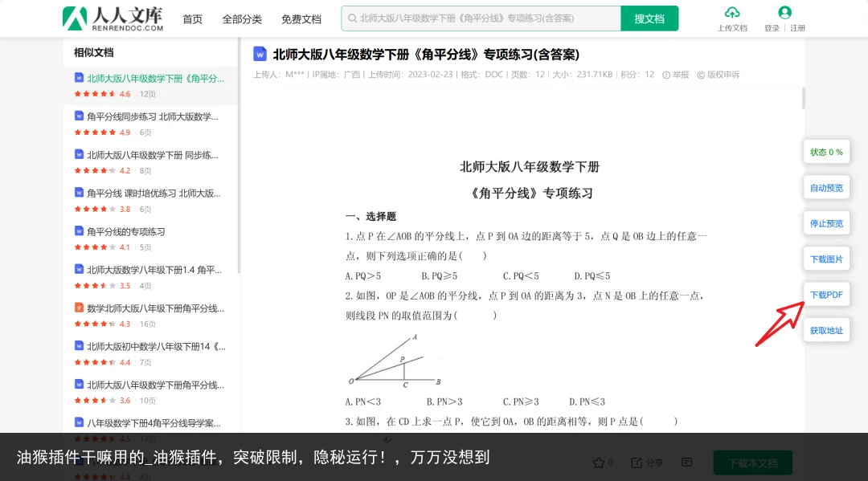Click the 注册 link

point(798,28)
